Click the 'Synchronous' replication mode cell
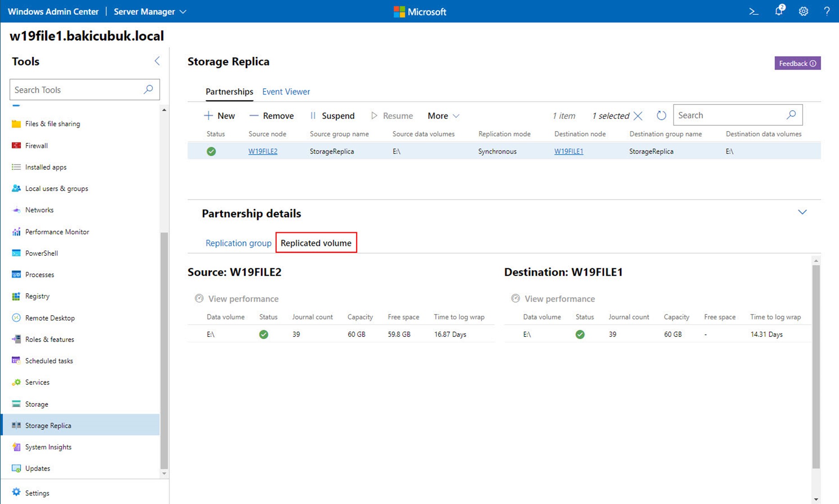The height and width of the screenshot is (504, 839). click(497, 151)
